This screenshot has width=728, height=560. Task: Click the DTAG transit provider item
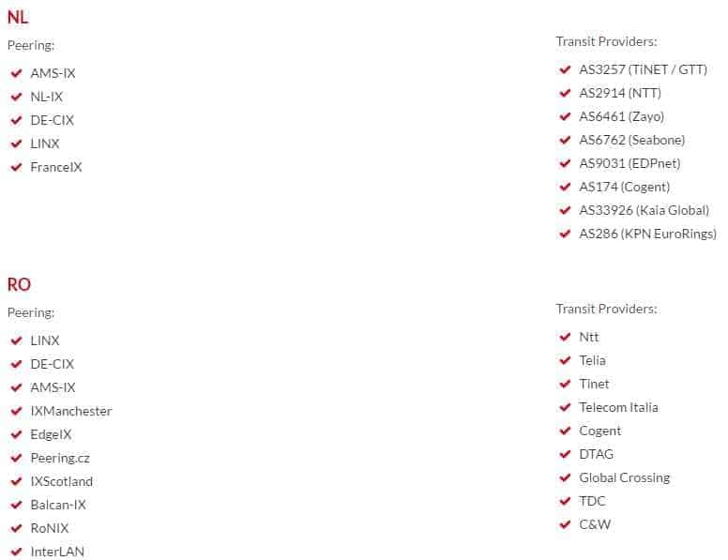pyautogui.click(x=596, y=454)
